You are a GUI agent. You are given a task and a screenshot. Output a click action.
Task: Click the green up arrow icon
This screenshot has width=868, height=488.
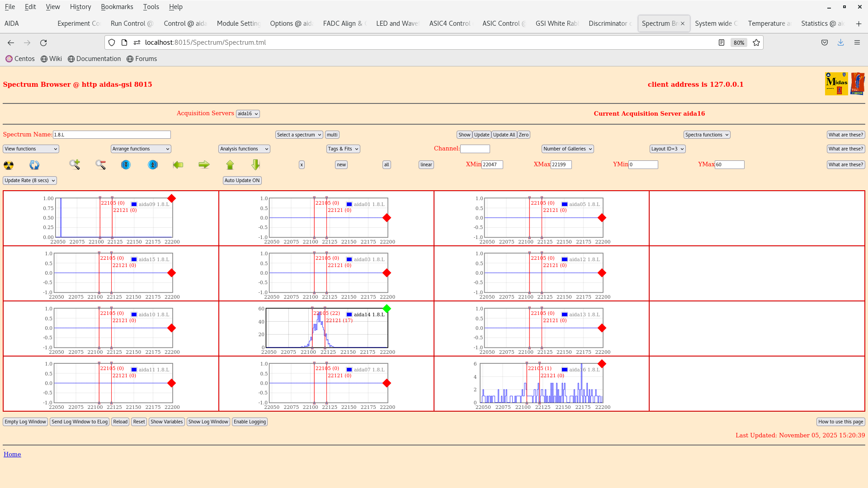(230, 165)
